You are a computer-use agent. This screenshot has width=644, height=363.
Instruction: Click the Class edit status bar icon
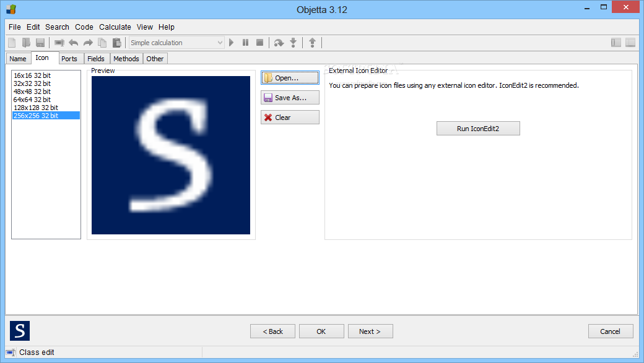click(11, 352)
